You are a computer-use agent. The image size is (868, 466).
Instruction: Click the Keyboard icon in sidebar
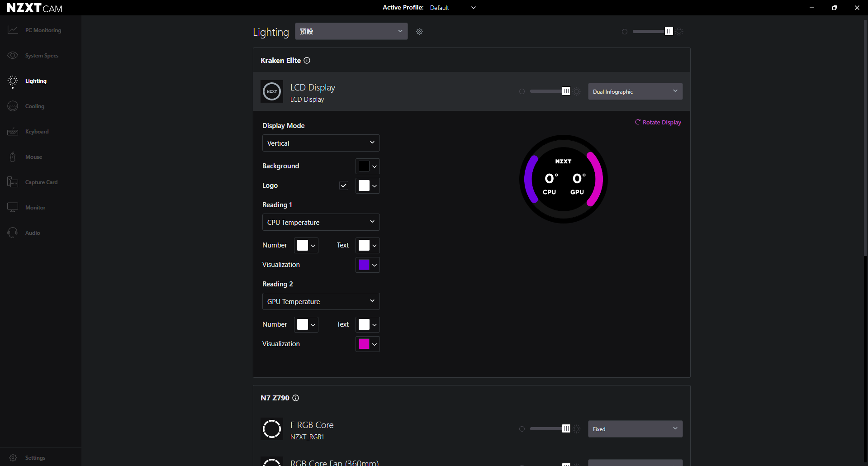point(13,132)
